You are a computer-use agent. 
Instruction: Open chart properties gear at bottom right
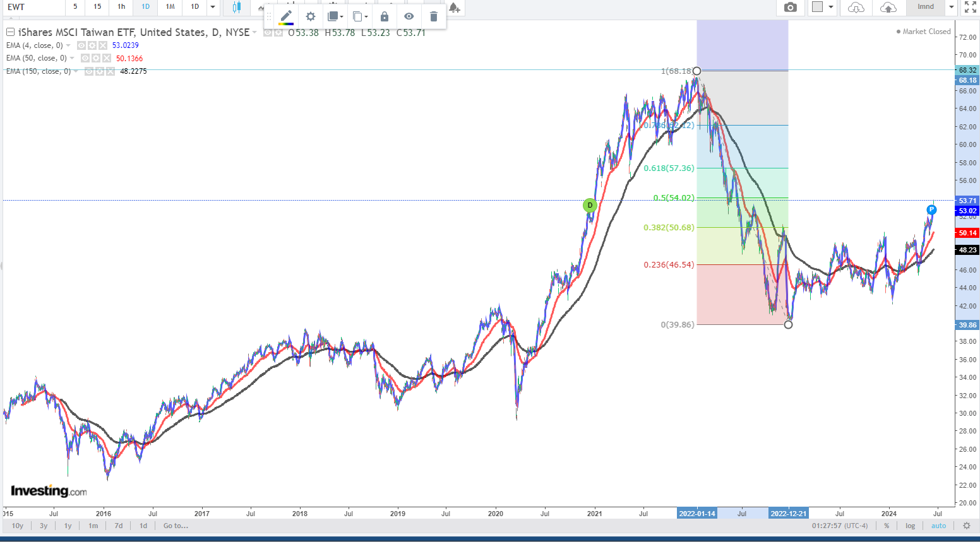(x=966, y=526)
